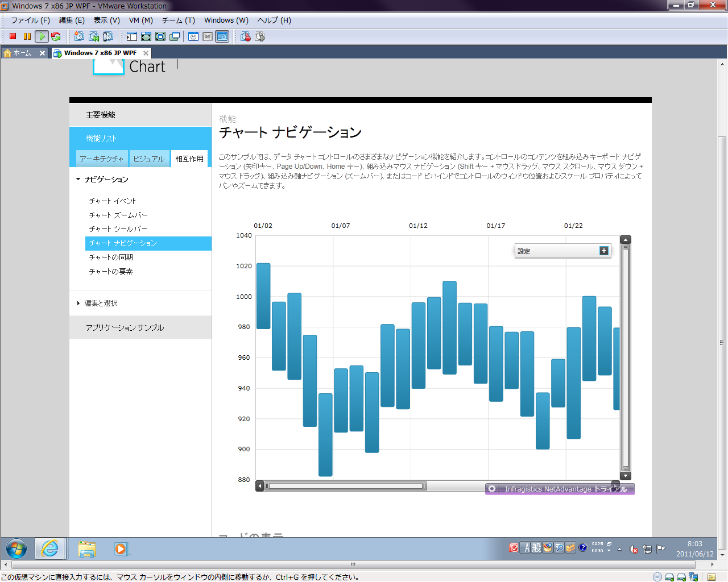Screen dimensions: 728x582
Task: Open the IME tools toolbox icon
Action: pyautogui.click(x=570, y=548)
